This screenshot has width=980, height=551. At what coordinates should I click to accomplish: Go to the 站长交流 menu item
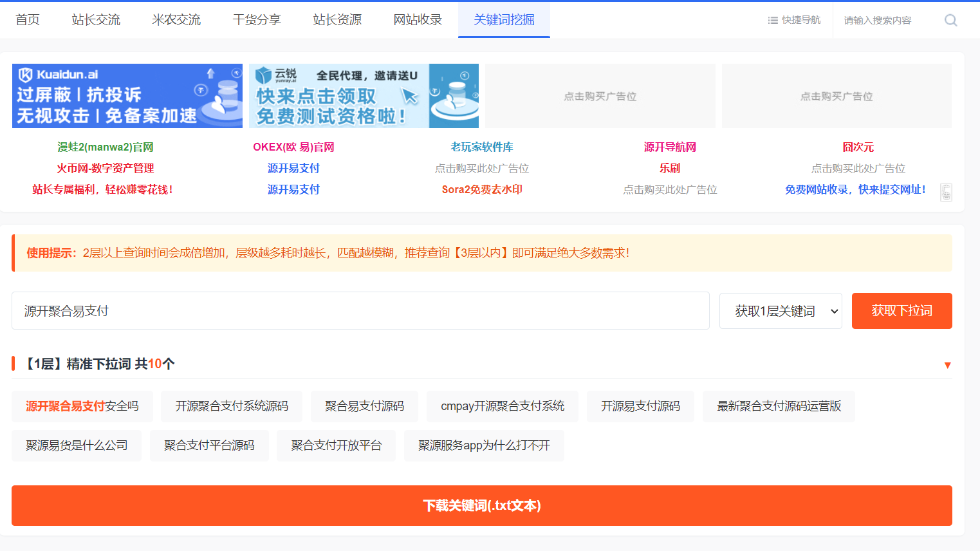tap(96, 20)
